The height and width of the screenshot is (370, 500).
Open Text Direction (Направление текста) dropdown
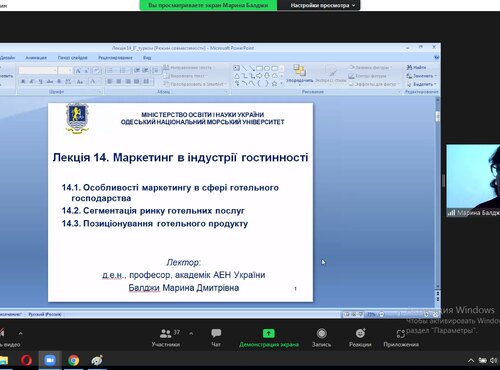pyautogui.click(x=189, y=68)
